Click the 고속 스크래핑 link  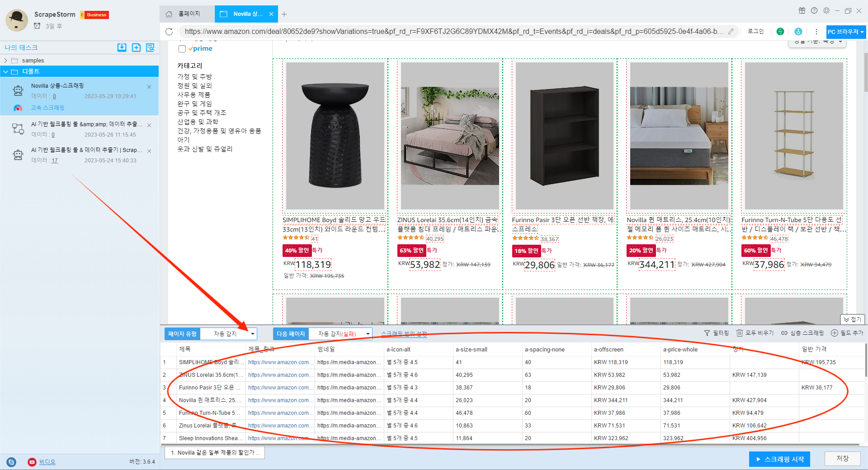[x=47, y=108]
